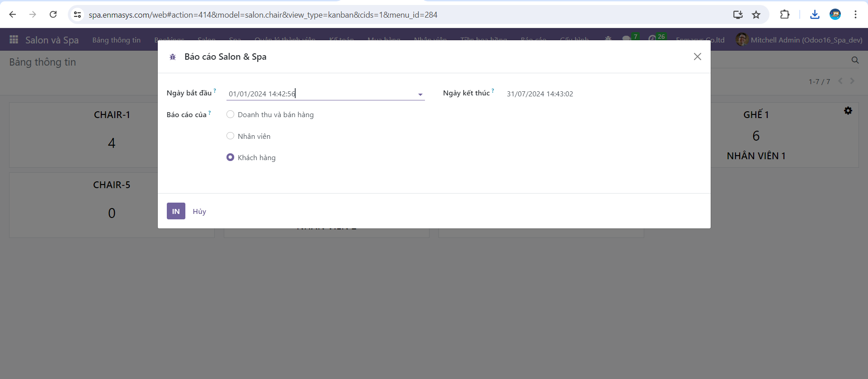Select the Khách hàng radio option
The image size is (868, 379).
tap(231, 157)
